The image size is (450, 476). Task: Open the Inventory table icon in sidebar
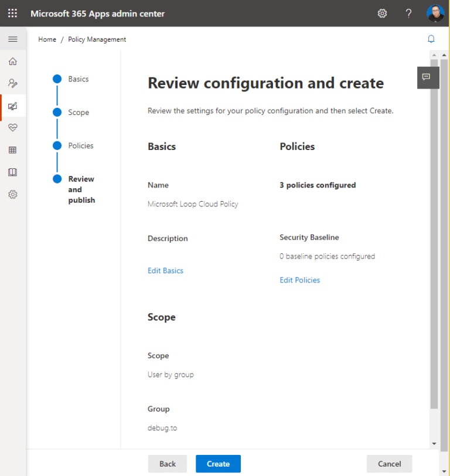point(12,150)
